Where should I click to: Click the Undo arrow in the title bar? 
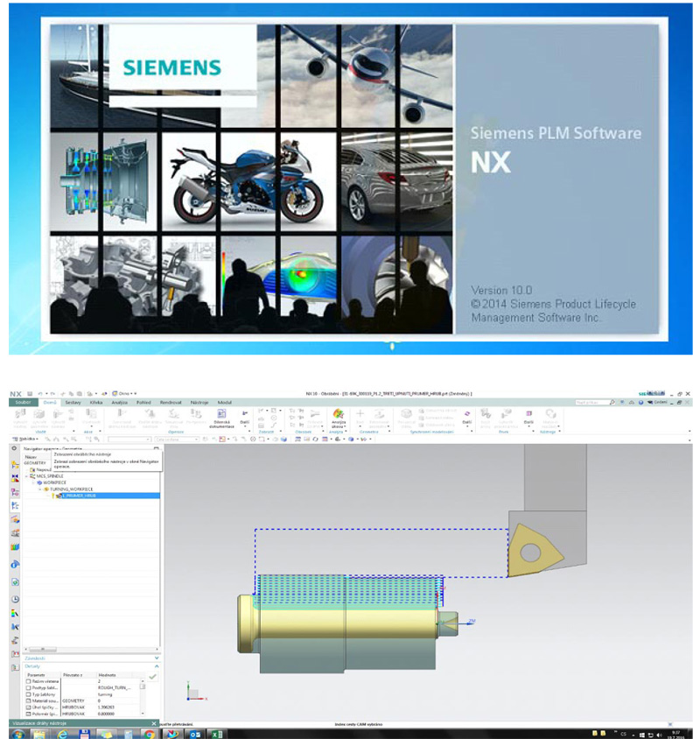pos(40,393)
